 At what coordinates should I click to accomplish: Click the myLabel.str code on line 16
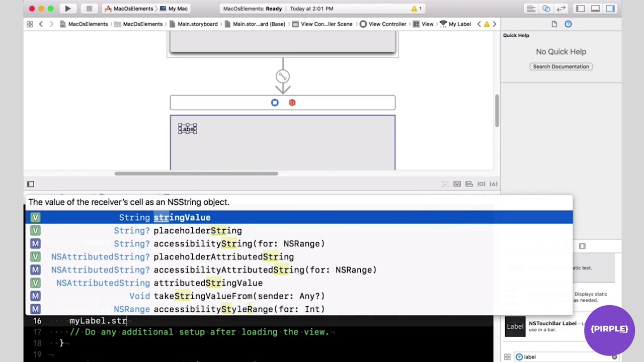point(98,321)
